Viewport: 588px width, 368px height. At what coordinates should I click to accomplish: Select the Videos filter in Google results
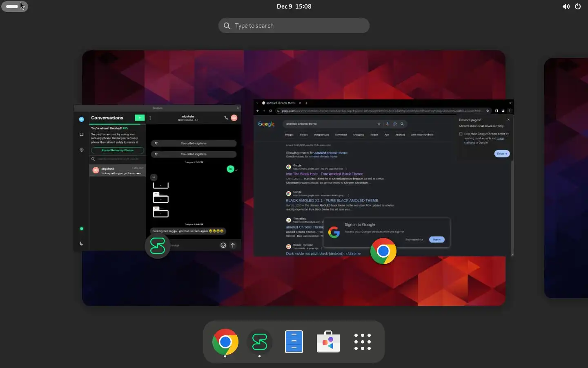304,135
